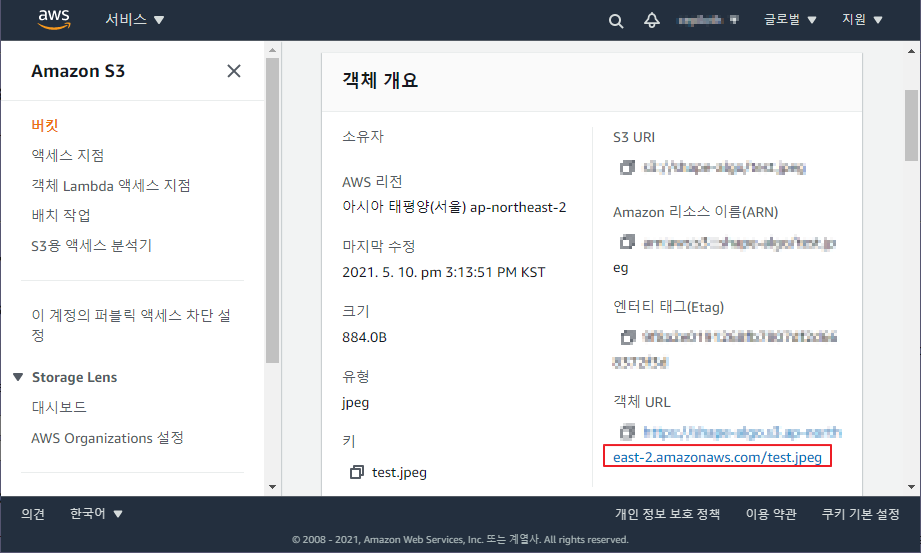The image size is (921, 553).
Task: Copy the S3 URI with copy icon
Action: 627,167
